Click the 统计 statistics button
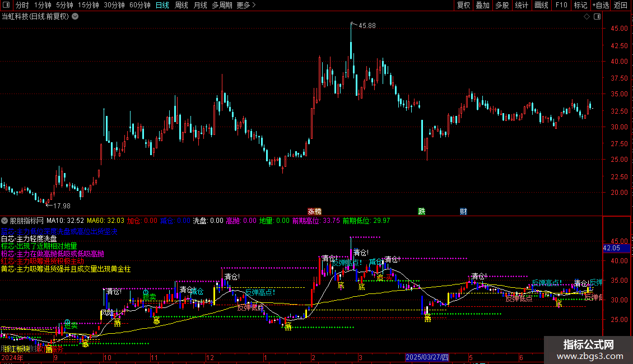The height and width of the screenshot is (364, 633). click(521, 5)
